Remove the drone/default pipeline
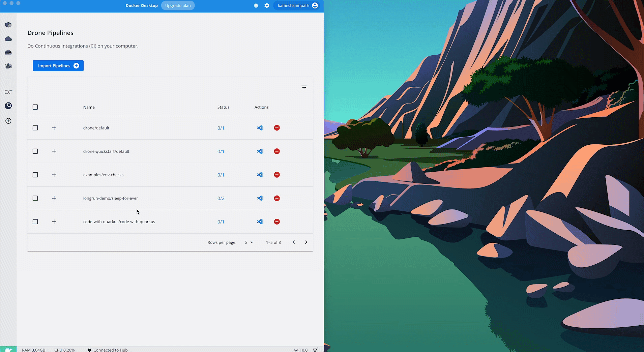644x352 pixels. pos(277,128)
